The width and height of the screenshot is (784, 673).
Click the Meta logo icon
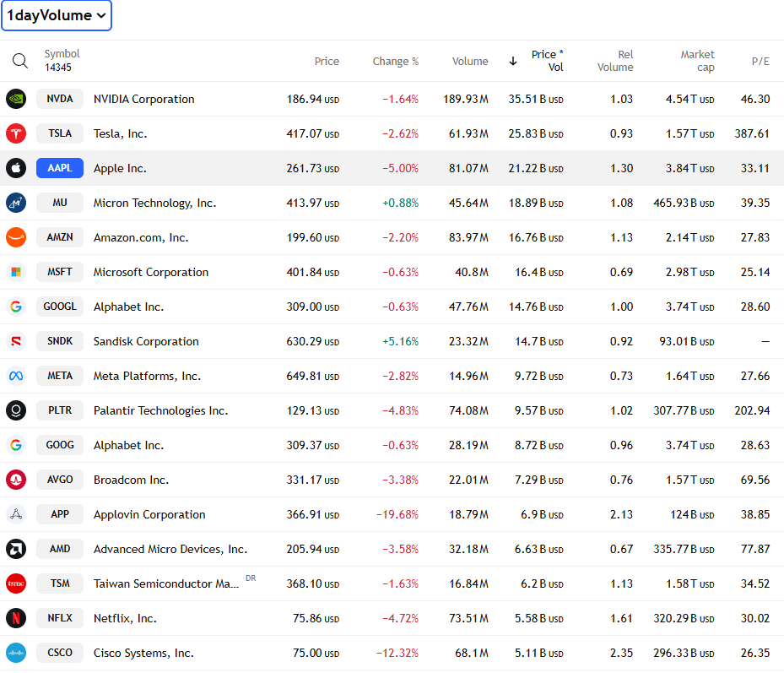pos(16,376)
